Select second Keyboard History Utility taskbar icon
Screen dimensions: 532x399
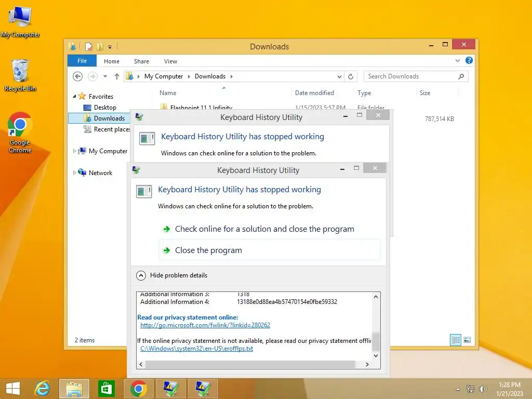pyautogui.click(x=203, y=389)
